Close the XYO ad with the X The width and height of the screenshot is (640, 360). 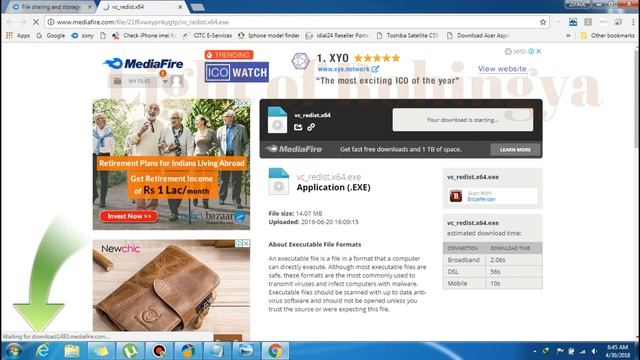pyautogui.click(x=539, y=51)
